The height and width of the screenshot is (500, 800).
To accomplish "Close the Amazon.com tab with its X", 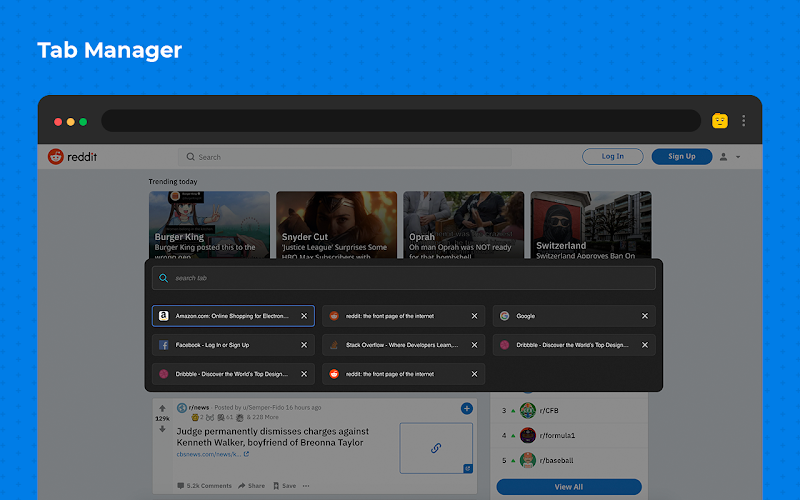I will (x=304, y=316).
